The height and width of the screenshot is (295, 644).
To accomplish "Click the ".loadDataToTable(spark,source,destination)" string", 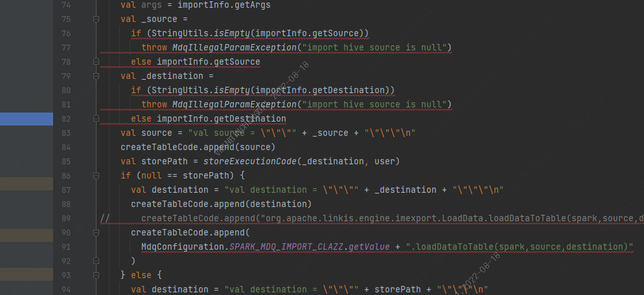I will pyautogui.click(x=519, y=246).
